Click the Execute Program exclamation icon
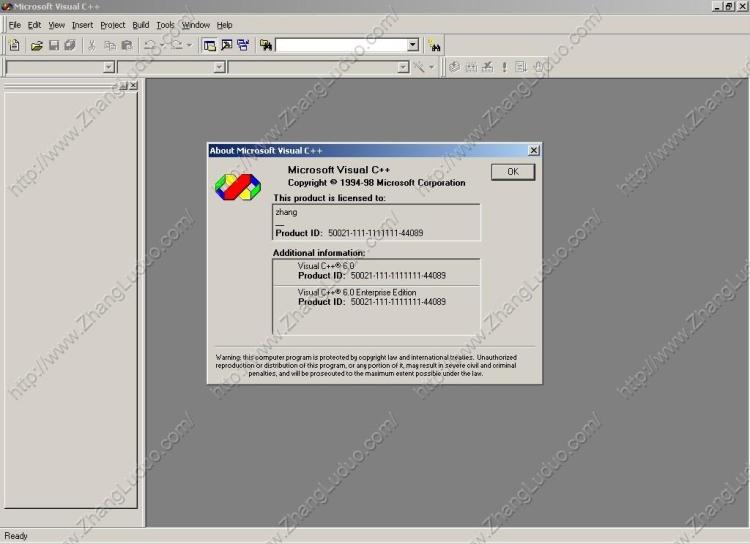The width and height of the screenshot is (750, 544). click(x=504, y=67)
